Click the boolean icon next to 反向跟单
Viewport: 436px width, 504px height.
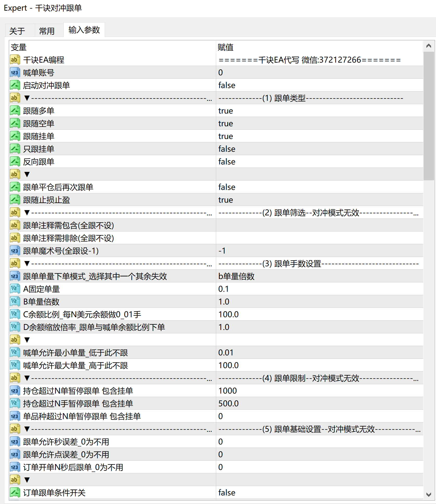click(x=15, y=161)
